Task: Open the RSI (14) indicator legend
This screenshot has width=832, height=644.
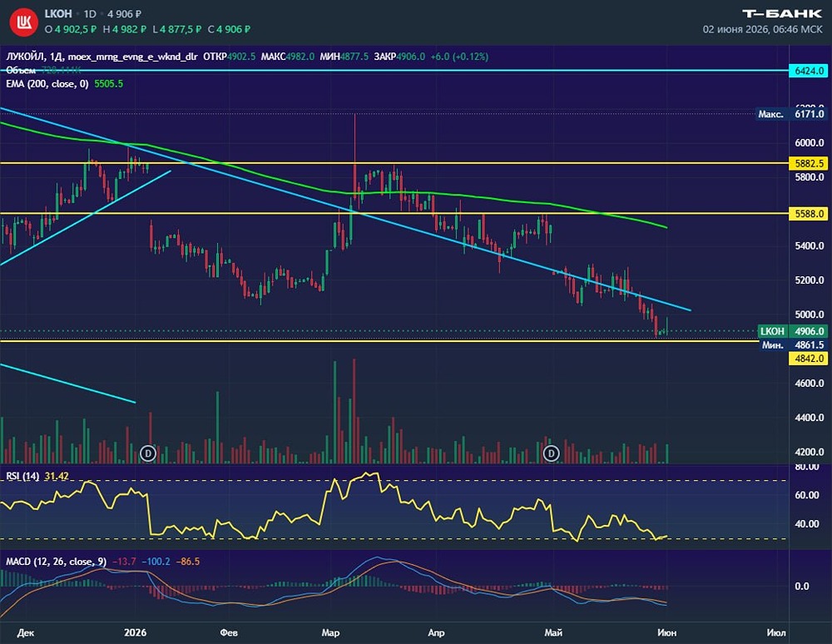Action: (x=22, y=477)
